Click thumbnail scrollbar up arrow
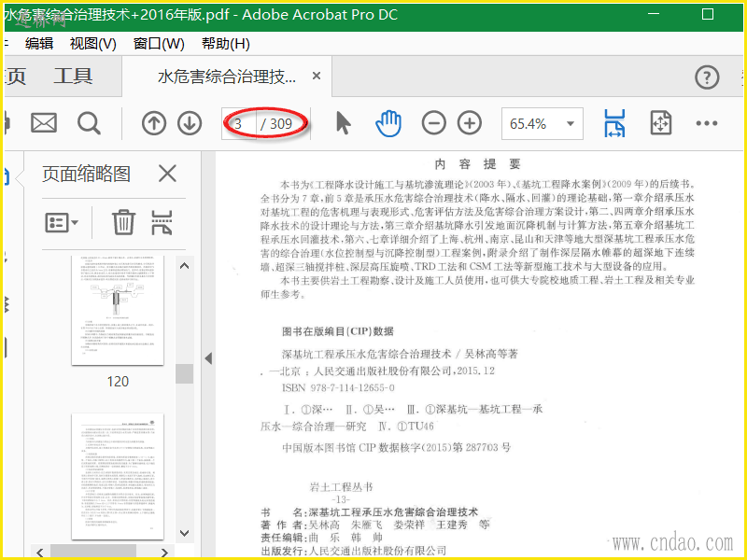The image size is (747, 560). (x=184, y=266)
